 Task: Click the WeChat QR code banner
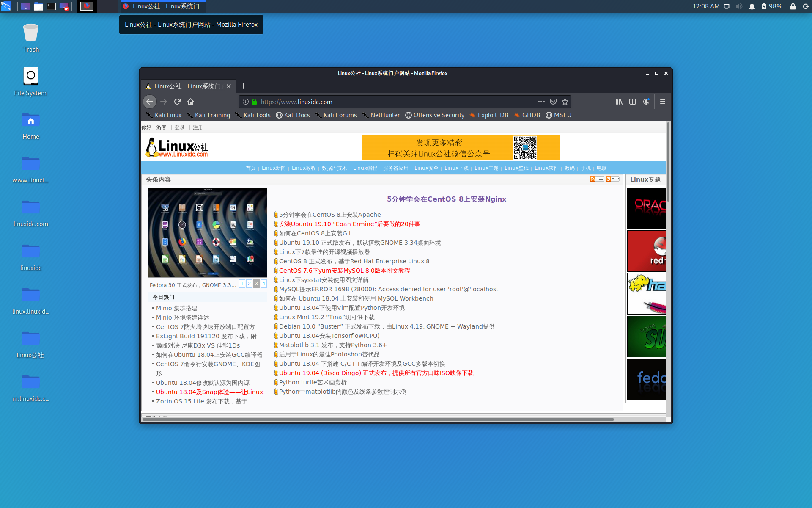coord(460,147)
